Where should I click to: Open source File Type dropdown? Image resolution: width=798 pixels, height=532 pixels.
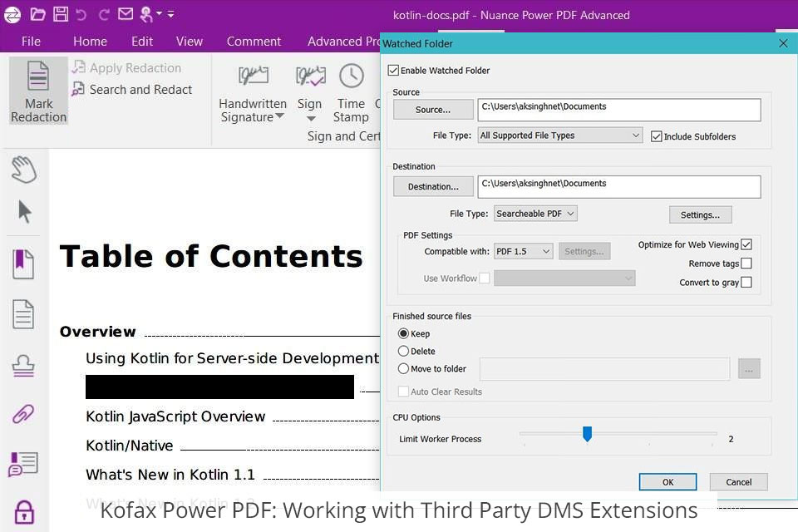[x=560, y=135]
